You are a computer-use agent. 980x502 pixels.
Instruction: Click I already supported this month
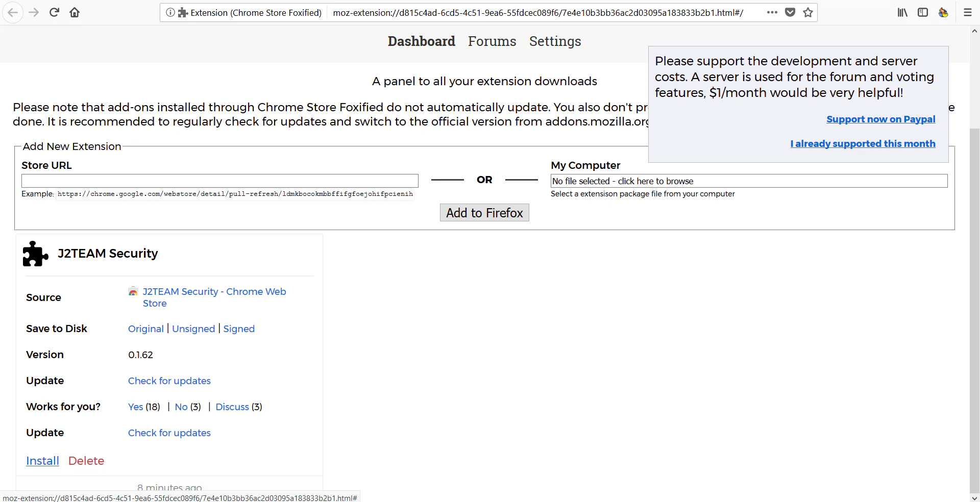(x=863, y=144)
